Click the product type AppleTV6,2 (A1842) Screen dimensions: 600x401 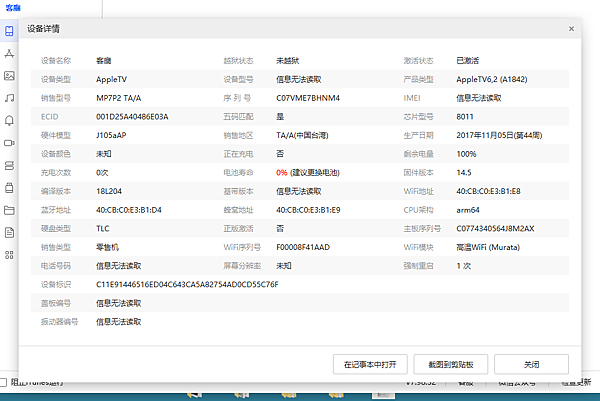(492, 80)
